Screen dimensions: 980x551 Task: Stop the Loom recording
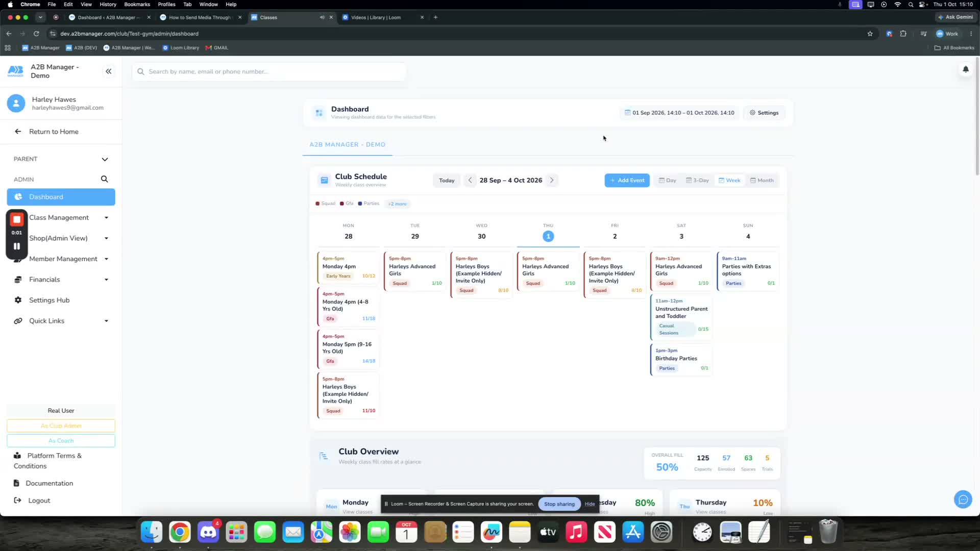tap(17, 219)
